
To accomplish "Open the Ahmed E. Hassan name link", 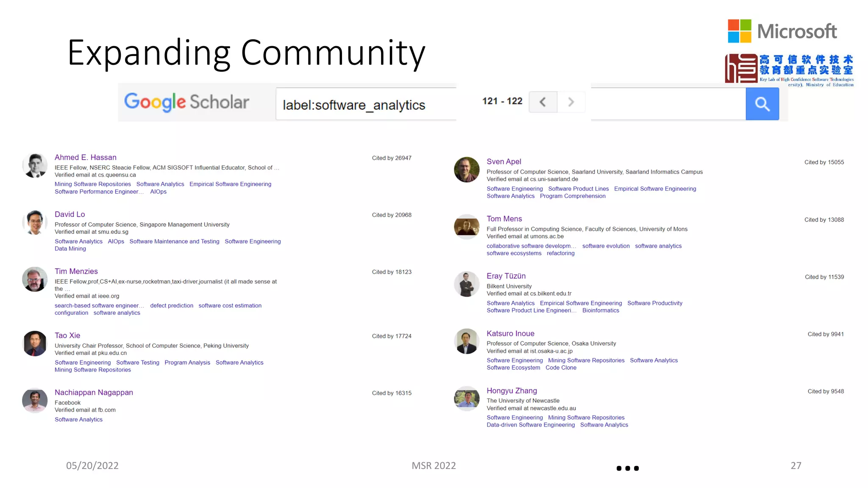I will tap(86, 157).
